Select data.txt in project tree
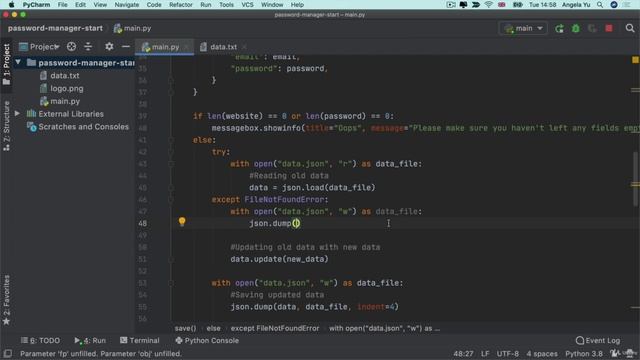Image resolution: width=640 pixels, height=360 pixels. [64, 76]
